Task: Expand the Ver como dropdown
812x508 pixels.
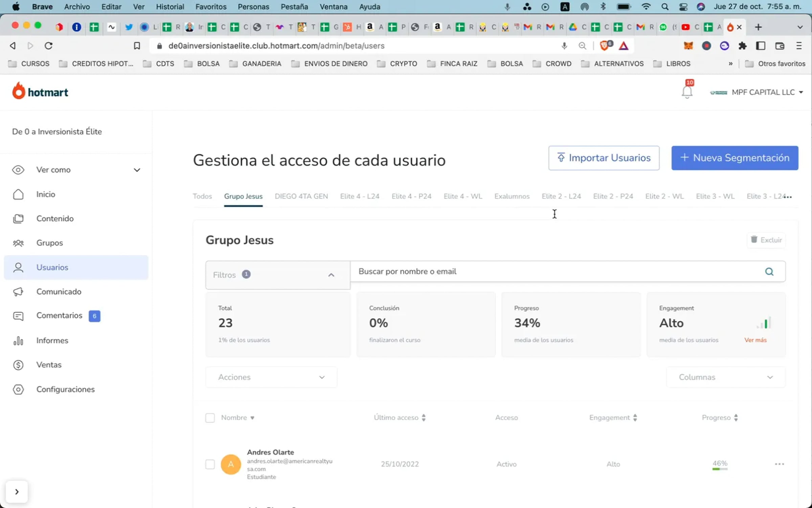Action: (137, 170)
